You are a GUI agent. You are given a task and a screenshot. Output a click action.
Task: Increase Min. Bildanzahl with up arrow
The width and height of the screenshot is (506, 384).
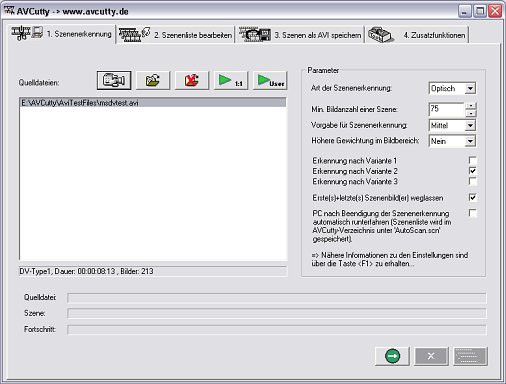point(471,106)
